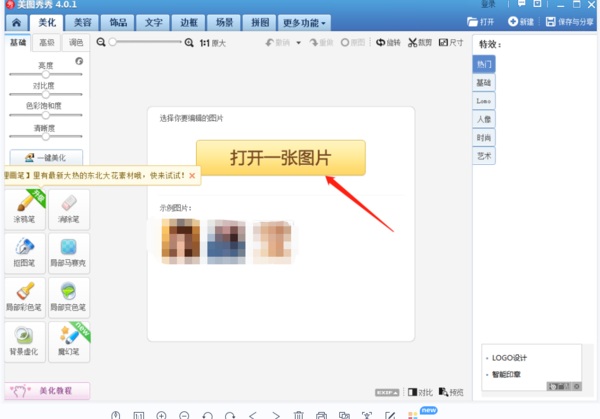Click the 亮度 brightness slider handle
Viewport: 600px width, 419px height.
[46, 74]
